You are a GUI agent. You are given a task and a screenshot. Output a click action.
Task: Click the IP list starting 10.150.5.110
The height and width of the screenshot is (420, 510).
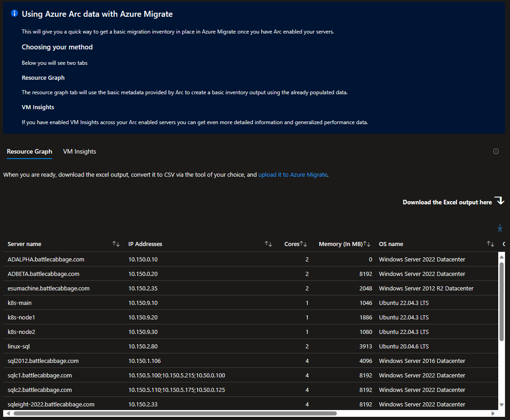click(x=177, y=390)
